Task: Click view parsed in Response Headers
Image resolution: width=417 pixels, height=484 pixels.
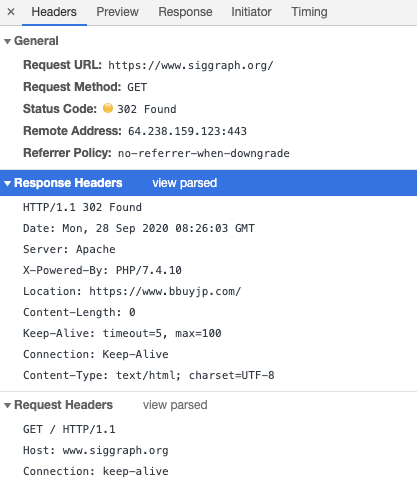Action: [x=185, y=183]
